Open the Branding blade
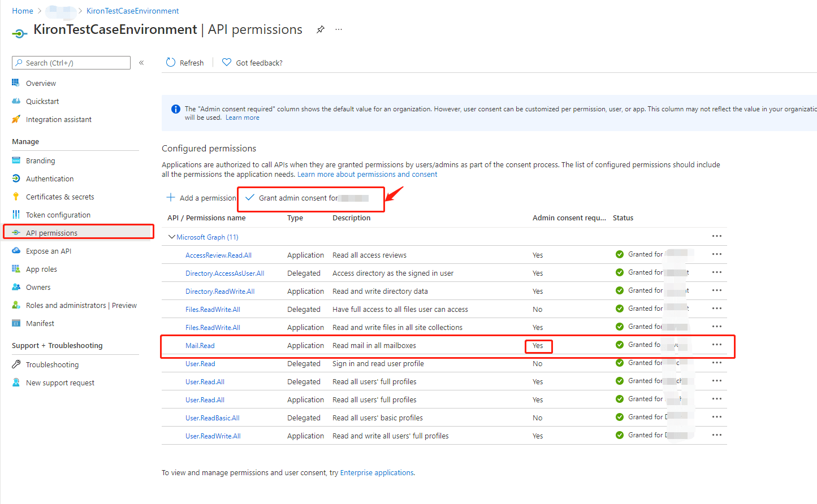This screenshot has width=817, height=504. 40,160
